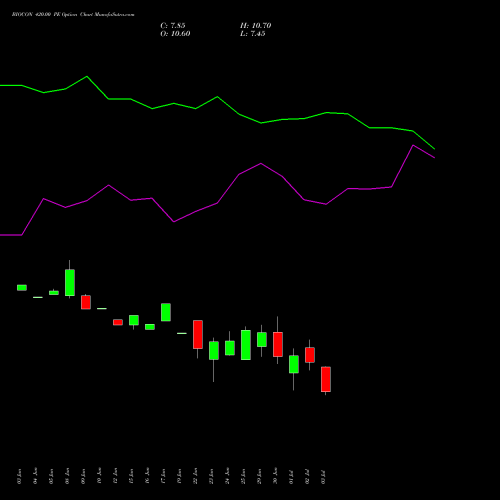Click the 25 Jun date axis label

click(244, 476)
